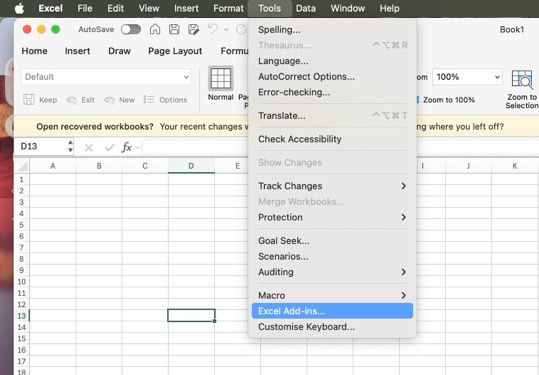This screenshot has width=539, height=375.
Task: Choose Customise Keyboard… menu entry
Action: click(332, 327)
